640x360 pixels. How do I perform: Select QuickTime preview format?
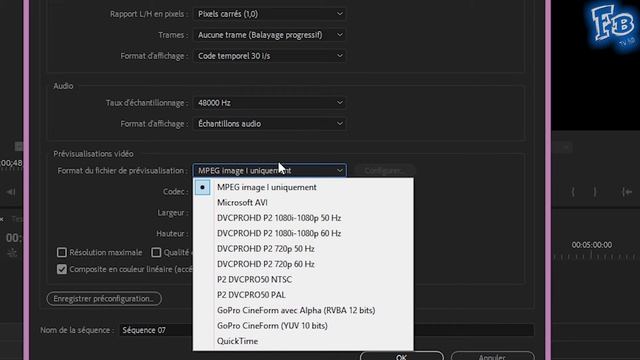point(303,341)
